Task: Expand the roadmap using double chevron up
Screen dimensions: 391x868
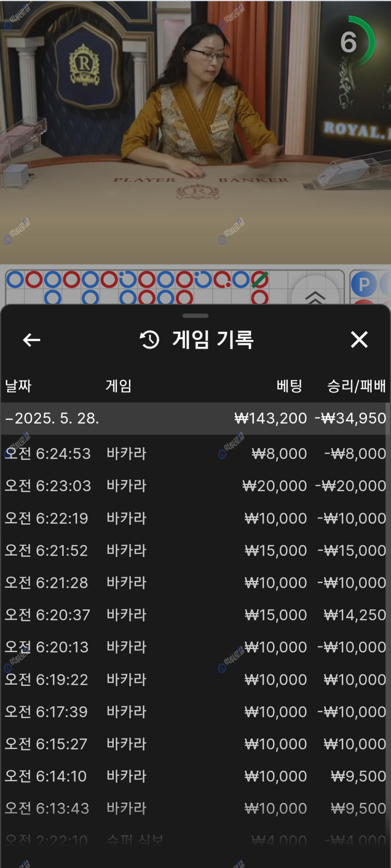Action: (315, 295)
